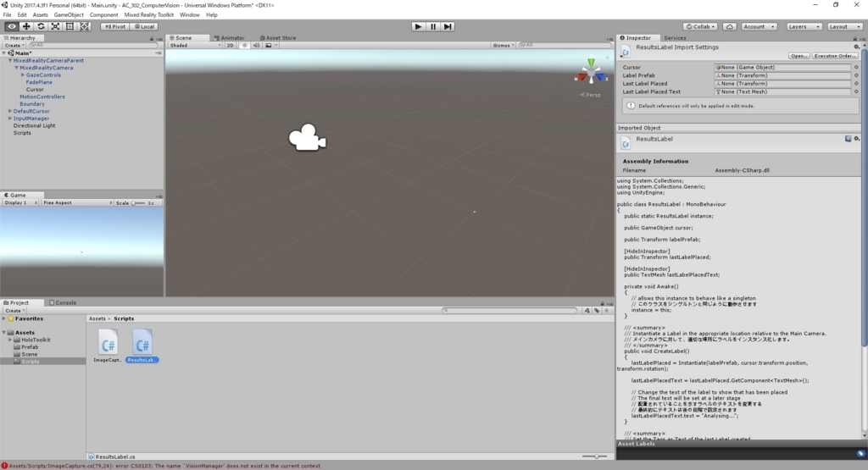Open the Layers dropdown
Screen dimensions: 868x470
point(803,26)
